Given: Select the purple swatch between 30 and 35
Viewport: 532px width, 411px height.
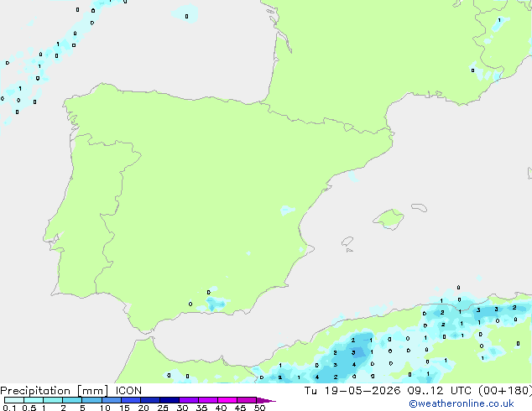Looking at the screenshot, I should click(189, 400).
